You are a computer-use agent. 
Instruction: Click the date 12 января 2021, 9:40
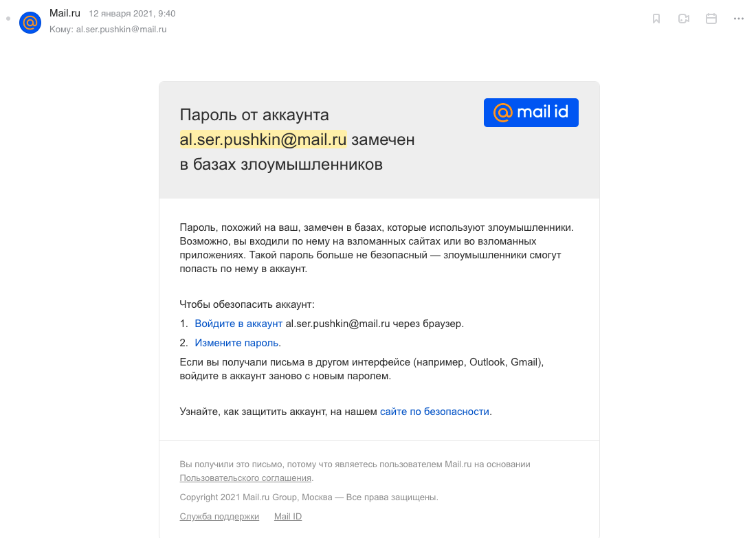(x=132, y=14)
